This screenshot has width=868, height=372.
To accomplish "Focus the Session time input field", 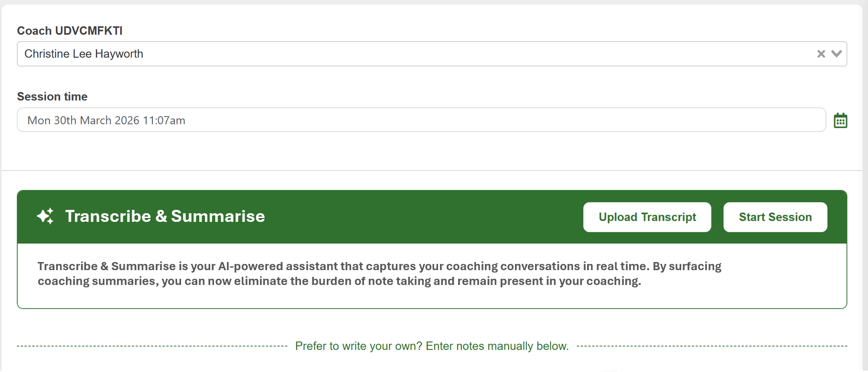I will pos(420,120).
